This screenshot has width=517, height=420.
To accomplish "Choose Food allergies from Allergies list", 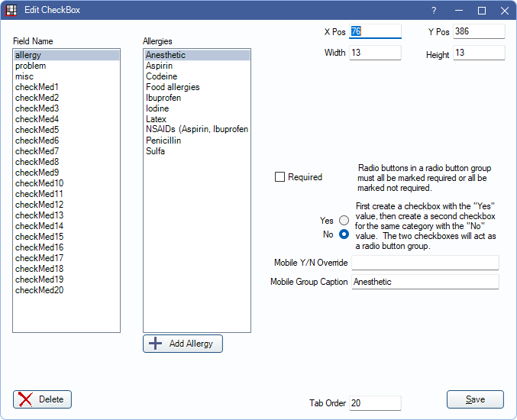I will click(x=173, y=87).
